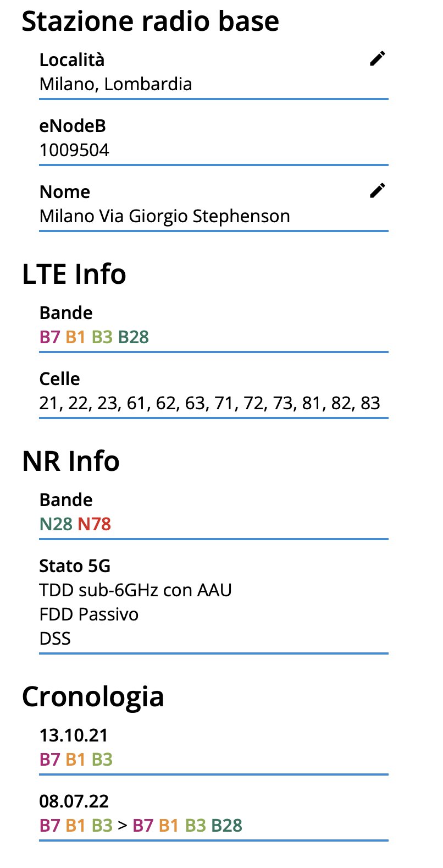Screen dimensions: 443x868
Task: Click B7 tag under the 13.10.21 entry
Action: coord(49,759)
